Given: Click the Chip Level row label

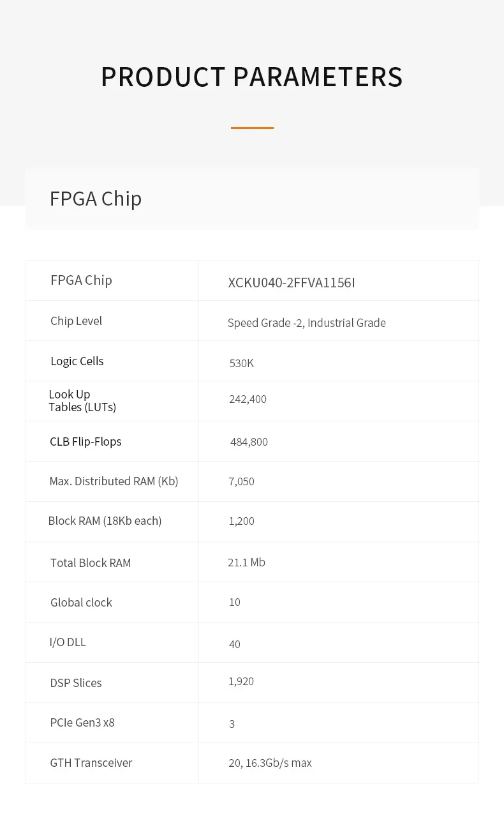Looking at the screenshot, I should (x=76, y=321).
